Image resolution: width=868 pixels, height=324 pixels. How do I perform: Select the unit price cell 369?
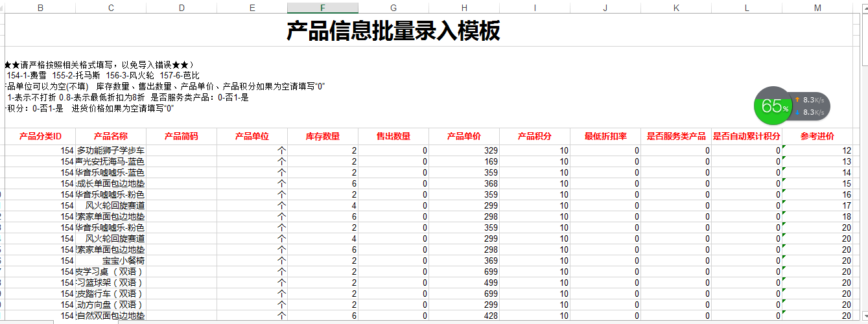pos(464,260)
